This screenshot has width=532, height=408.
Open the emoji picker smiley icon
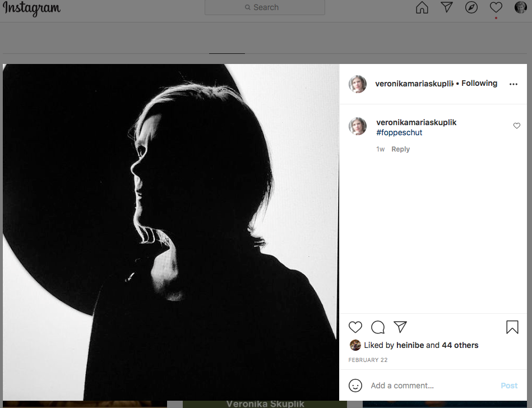pyautogui.click(x=355, y=386)
